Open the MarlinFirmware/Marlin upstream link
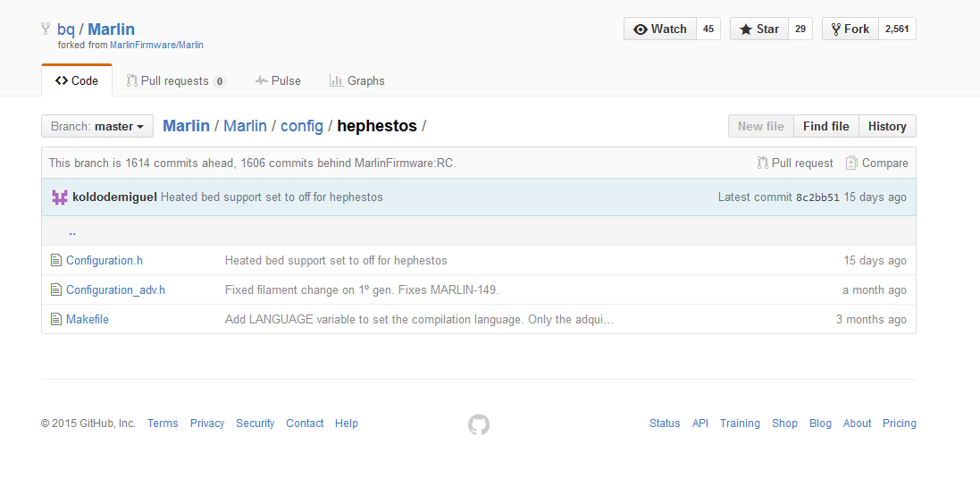Screen dimensions: 980x478 pos(156,45)
